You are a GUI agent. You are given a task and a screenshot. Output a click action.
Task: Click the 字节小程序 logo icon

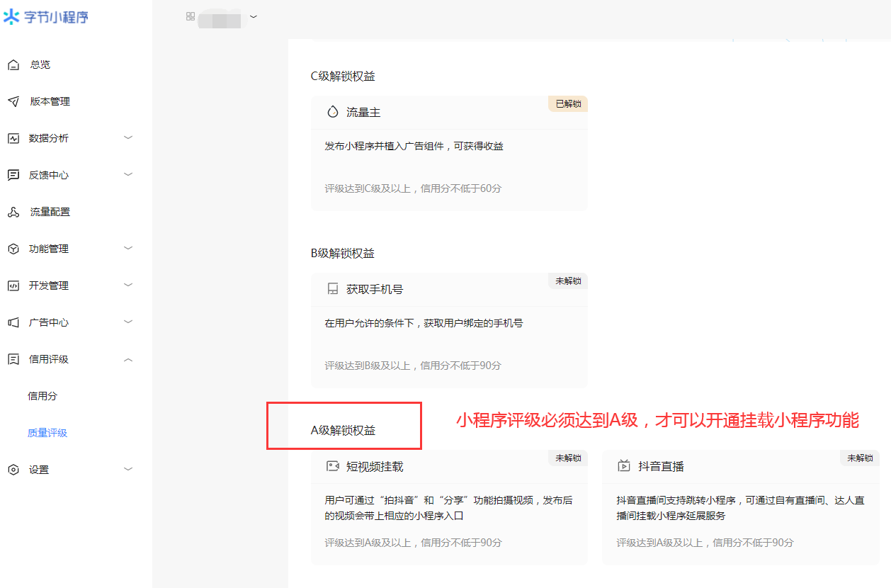tap(12, 17)
